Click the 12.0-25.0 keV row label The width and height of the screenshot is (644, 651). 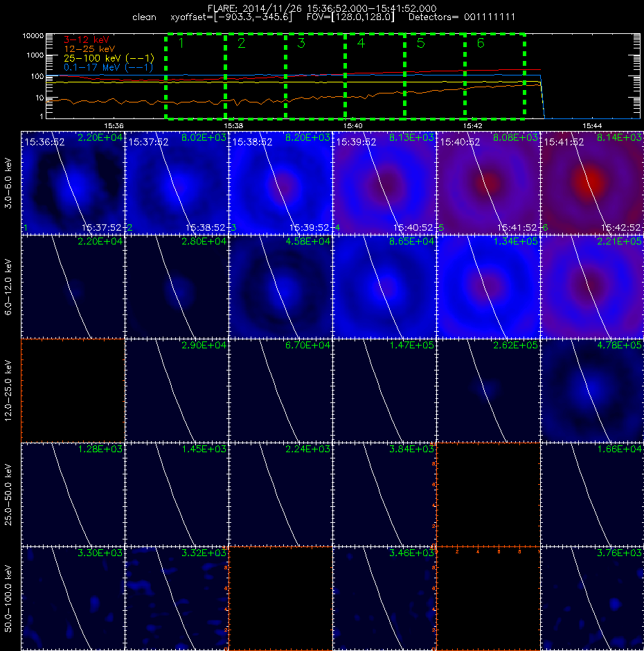(8, 391)
